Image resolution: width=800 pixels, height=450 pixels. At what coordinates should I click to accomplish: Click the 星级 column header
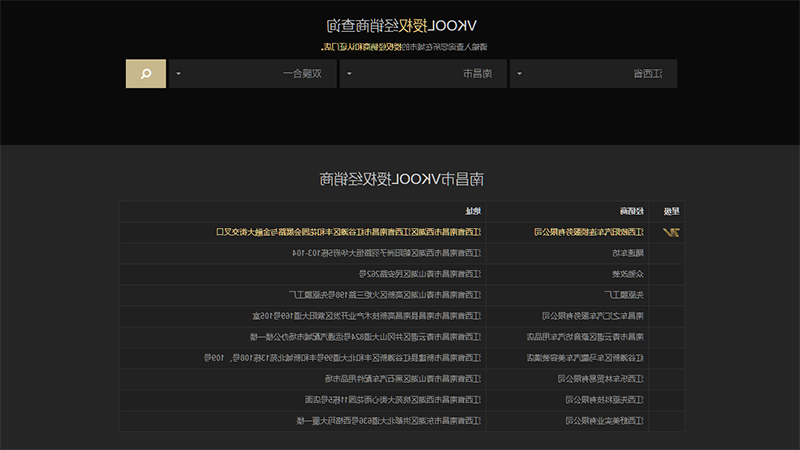click(671, 211)
